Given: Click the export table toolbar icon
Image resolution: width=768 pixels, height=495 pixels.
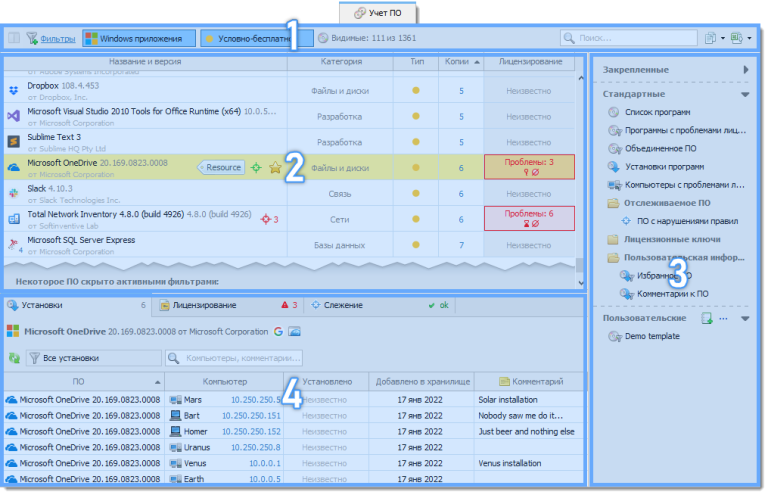Looking at the screenshot, I should [x=736, y=38].
